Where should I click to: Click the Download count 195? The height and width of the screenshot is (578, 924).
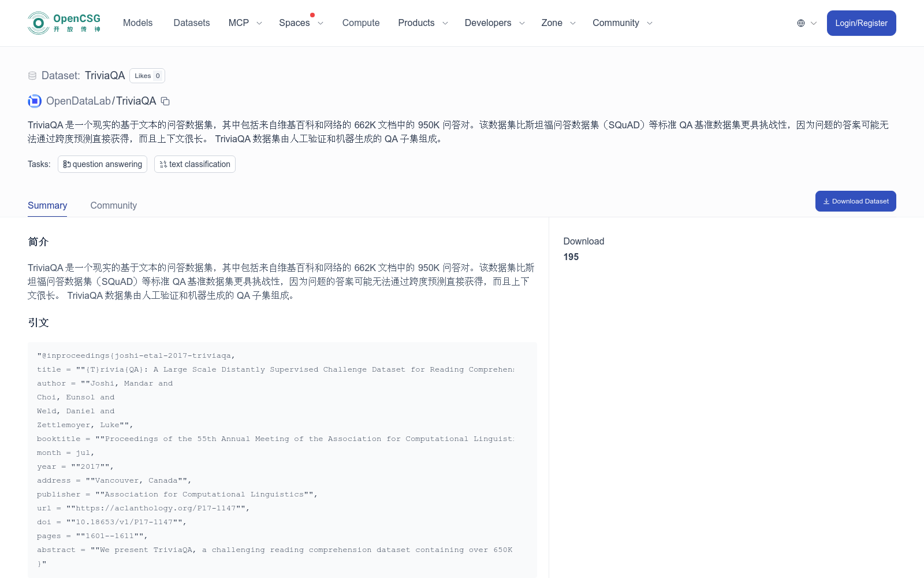[571, 257]
